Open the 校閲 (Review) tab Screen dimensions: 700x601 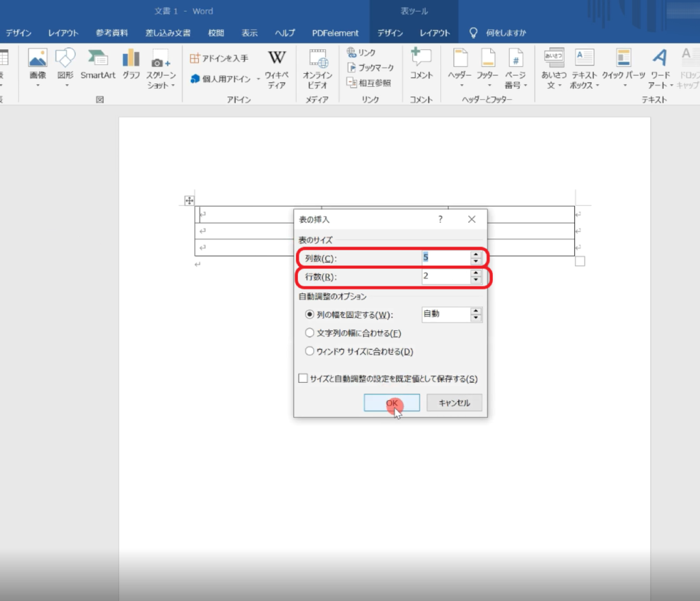[x=216, y=33]
